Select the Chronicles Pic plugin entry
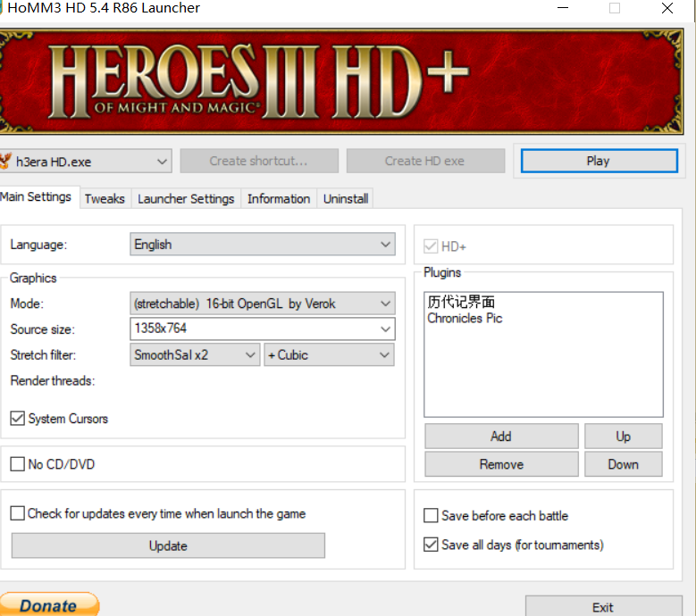This screenshot has width=696, height=616. click(x=465, y=319)
